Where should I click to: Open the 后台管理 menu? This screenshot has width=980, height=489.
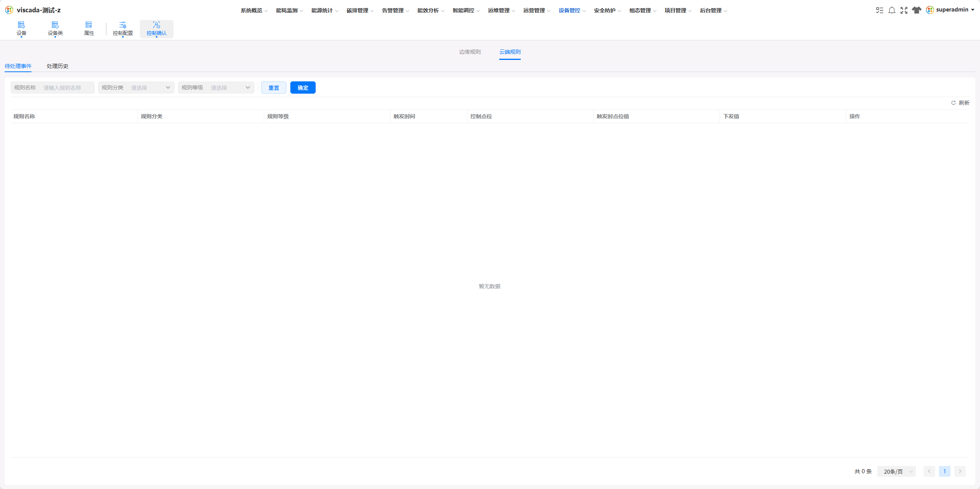[713, 10]
